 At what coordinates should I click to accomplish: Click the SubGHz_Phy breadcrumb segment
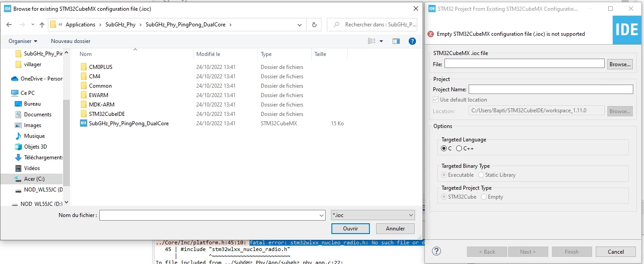(120, 25)
